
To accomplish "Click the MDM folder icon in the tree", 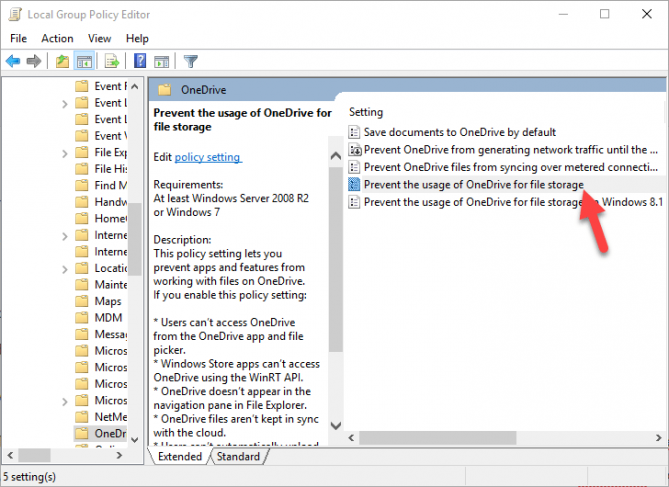I will (x=81, y=318).
